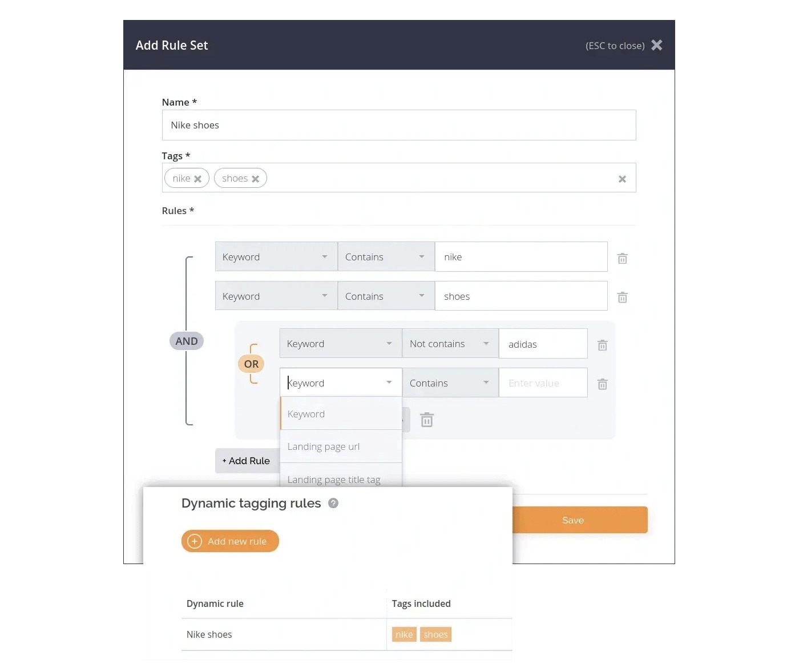Image resolution: width=795 pixels, height=672 pixels.
Task: Open the Not contains condition dropdown
Action: coord(450,343)
